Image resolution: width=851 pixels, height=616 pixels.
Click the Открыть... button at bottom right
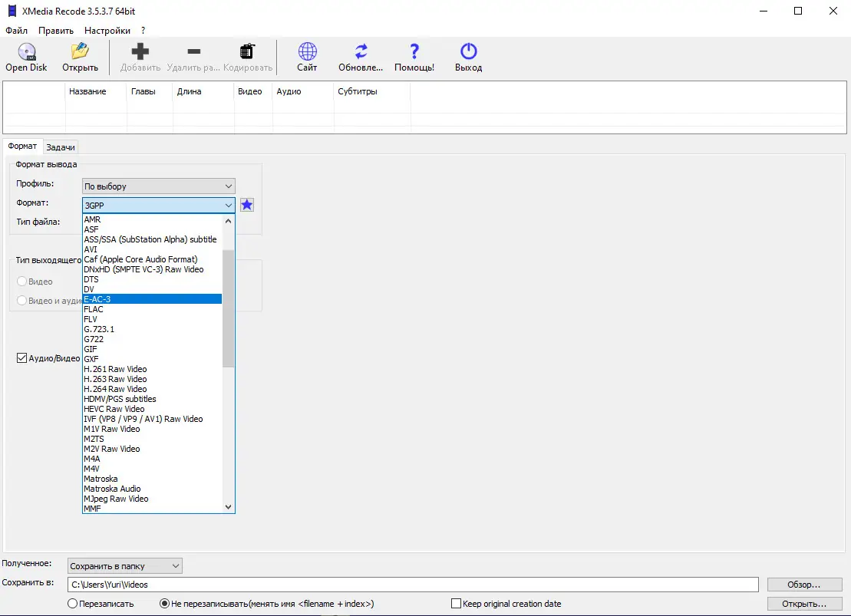[x=803, y=604]
